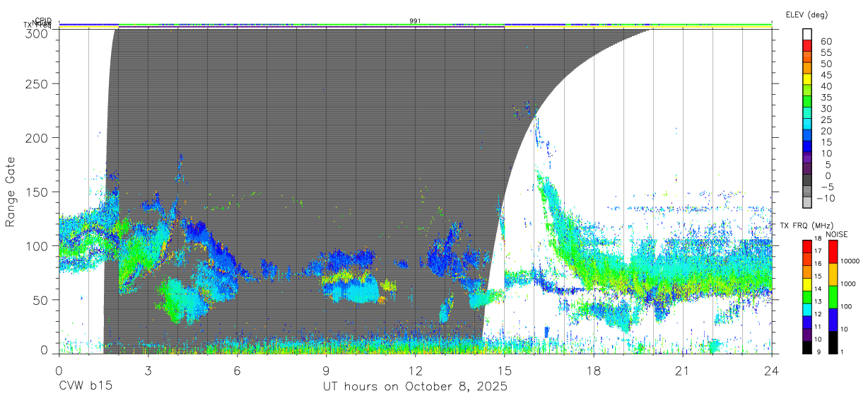Select the cyan 12-13 TX FRQ segment

point(807,310)
